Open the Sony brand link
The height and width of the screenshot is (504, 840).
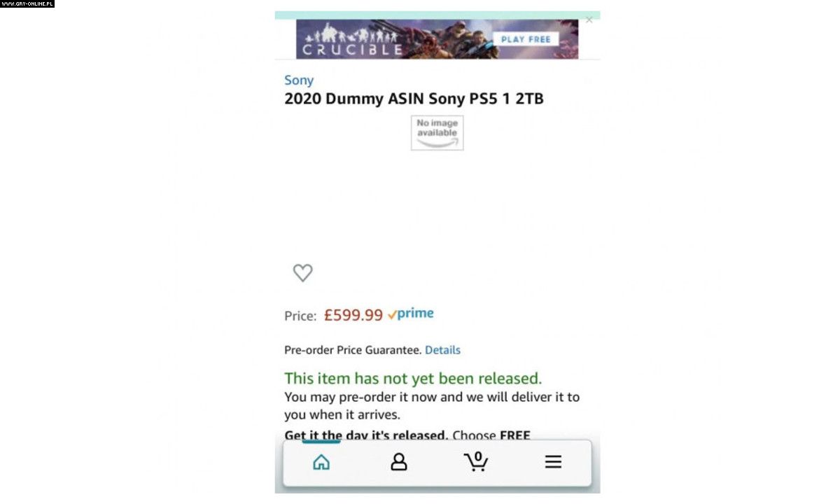(299, 80)
